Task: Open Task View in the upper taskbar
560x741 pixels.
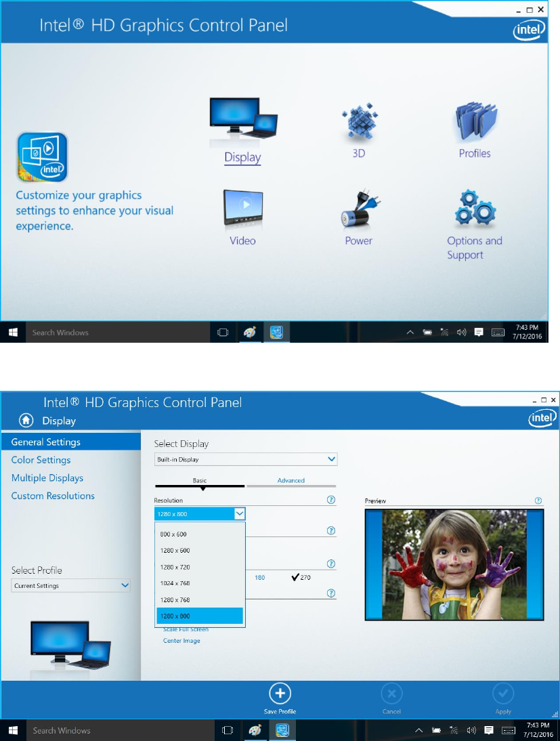Action: coord(223,333)
